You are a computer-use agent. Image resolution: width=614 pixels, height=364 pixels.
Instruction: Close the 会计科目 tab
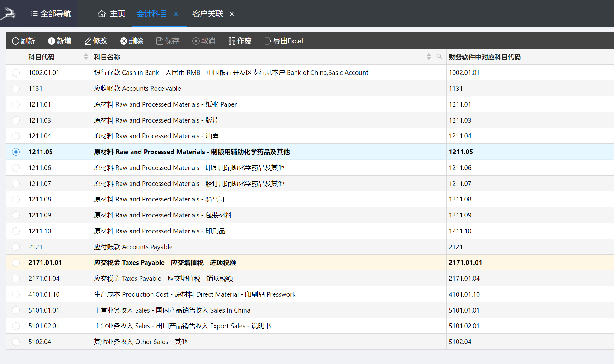(176, 14)
